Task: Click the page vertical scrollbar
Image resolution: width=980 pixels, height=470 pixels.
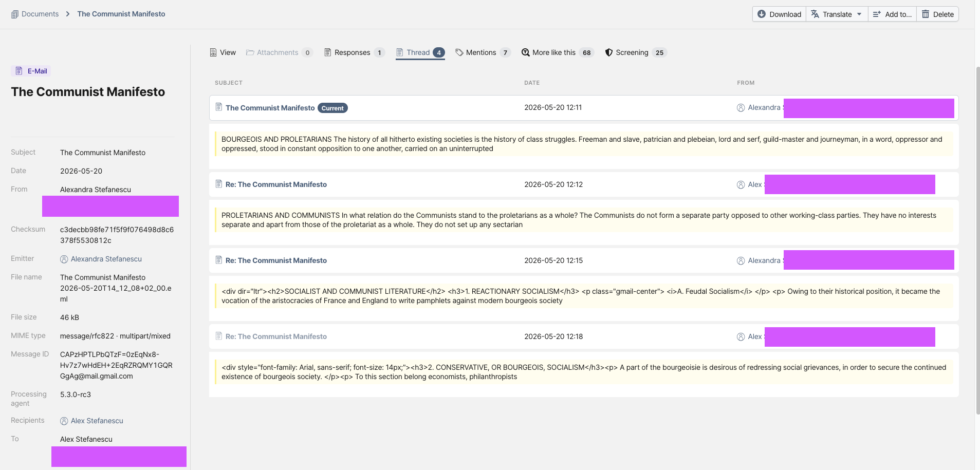Action: 977,240
